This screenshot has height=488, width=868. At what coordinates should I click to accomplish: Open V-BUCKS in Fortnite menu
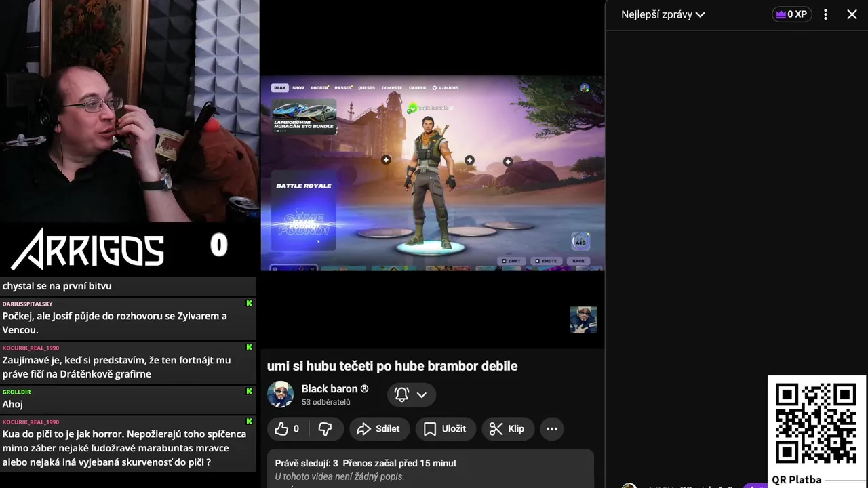pyautogui.click(x=446, y=88)
